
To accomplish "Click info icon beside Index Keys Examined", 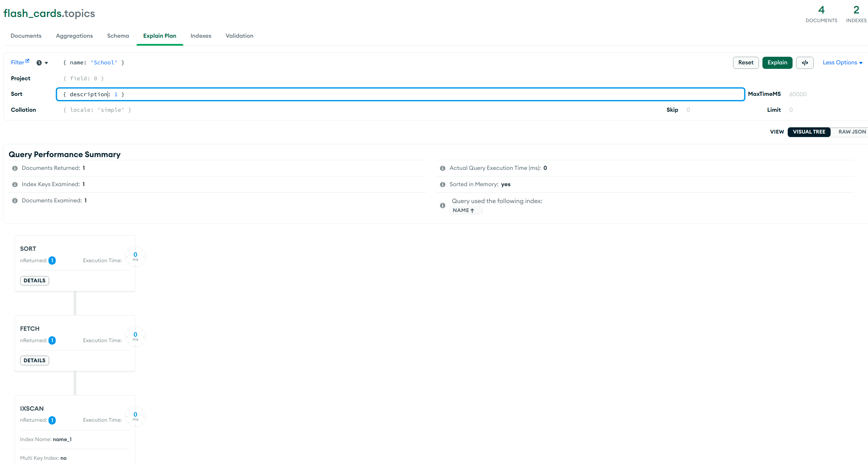I will click(15, 184).
